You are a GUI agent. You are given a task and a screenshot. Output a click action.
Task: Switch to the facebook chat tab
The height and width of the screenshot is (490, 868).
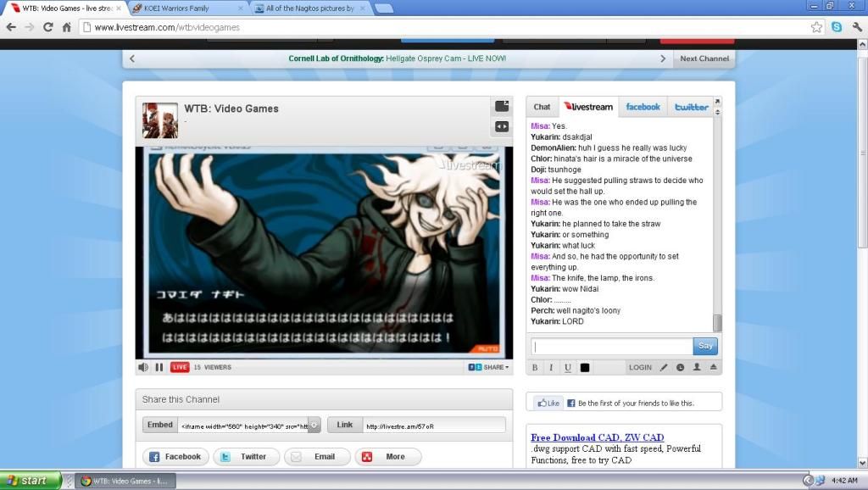(x=643, y=107)
